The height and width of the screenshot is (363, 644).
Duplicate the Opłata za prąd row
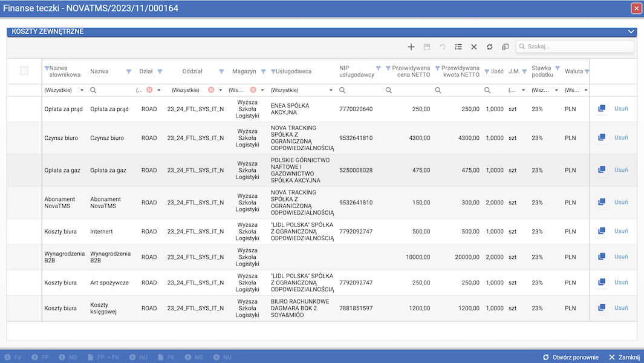pyautogui.click(x=601, y=109)
